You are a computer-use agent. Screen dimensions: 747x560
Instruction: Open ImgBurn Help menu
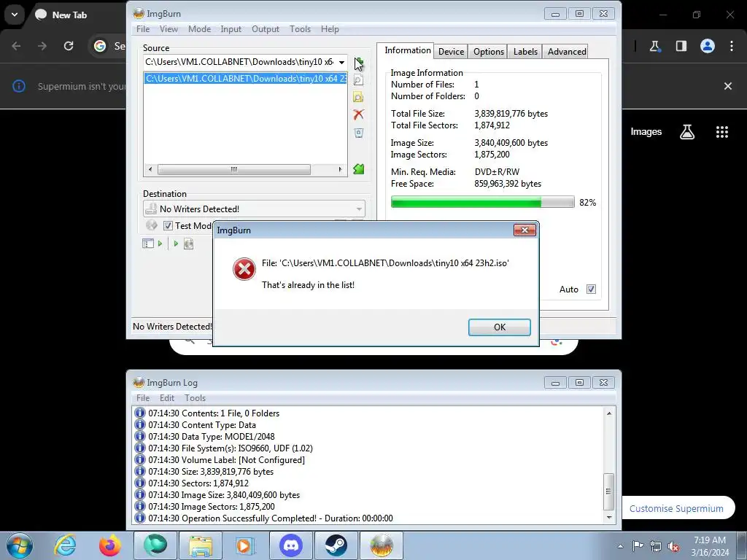click(330, 29)
